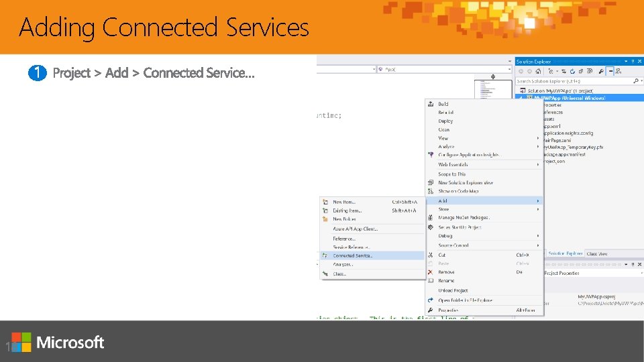Click the magnifier icon in Solution Explorer search
This screenshot has width=644, height=362.
[636, 81]
